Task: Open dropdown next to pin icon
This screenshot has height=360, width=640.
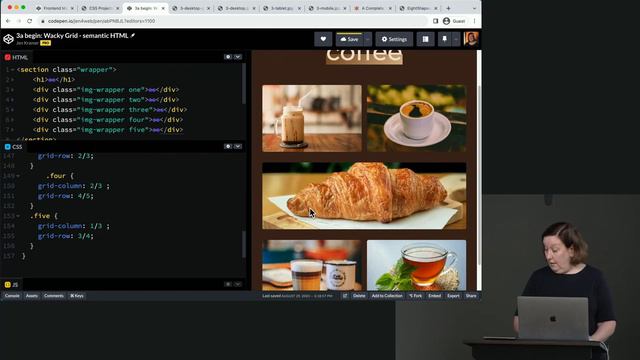Action: [456, 39]
